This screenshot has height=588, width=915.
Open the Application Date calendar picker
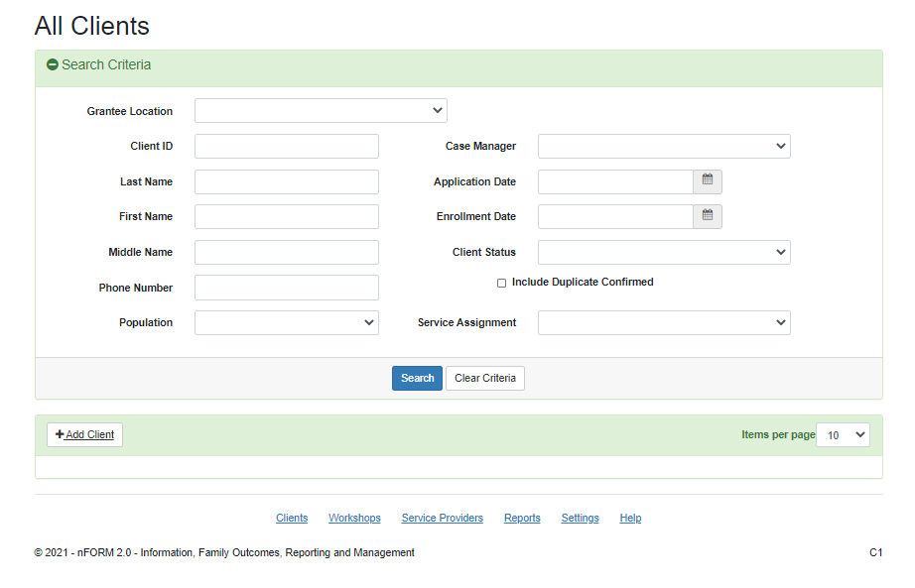pyautogui.click(x=707, y=181)
